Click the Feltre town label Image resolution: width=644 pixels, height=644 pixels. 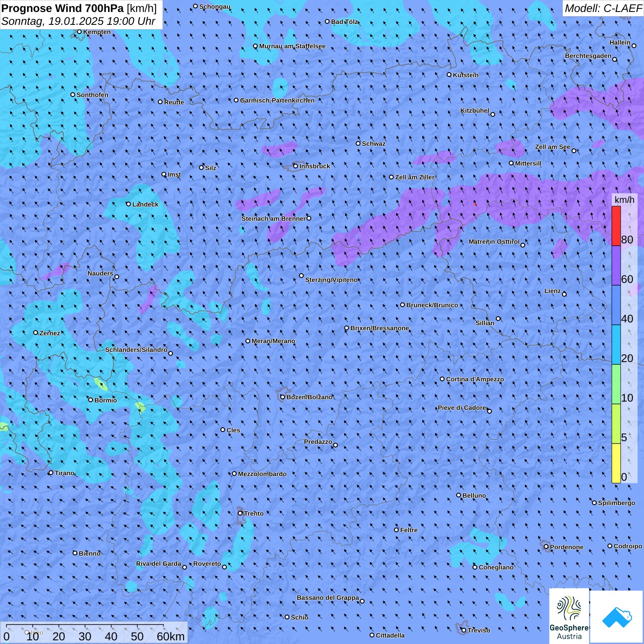click(408, 530)
